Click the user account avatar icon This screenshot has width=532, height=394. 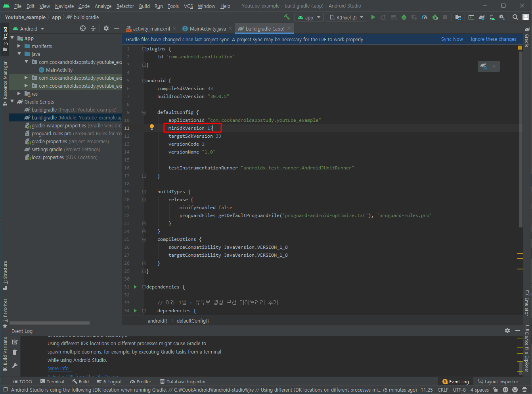(525, 17)
